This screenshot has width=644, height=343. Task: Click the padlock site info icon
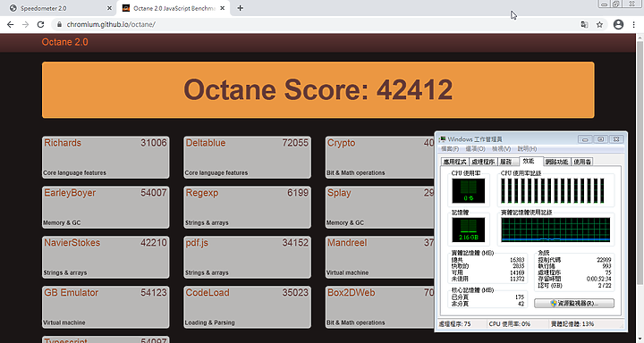[x=59, y=25]
